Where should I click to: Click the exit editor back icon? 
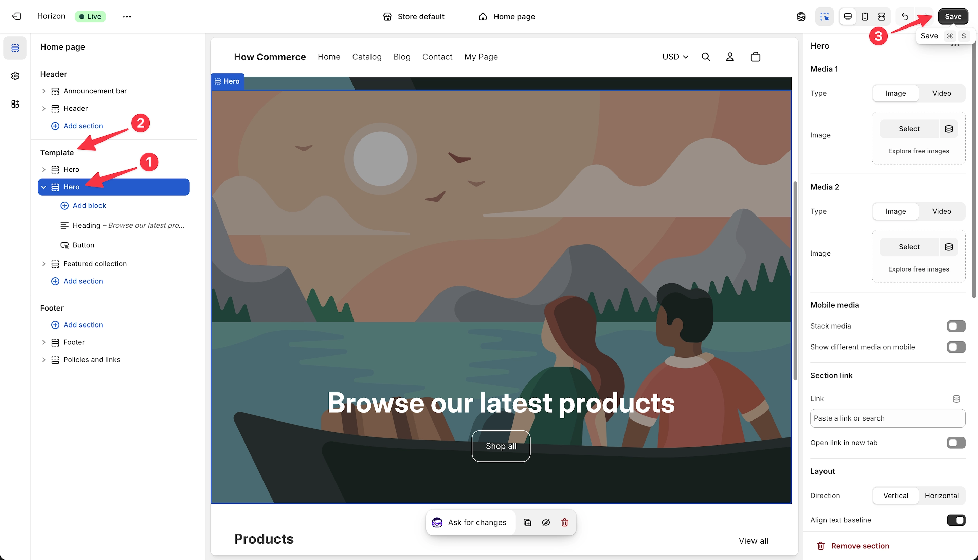[16, 16]
